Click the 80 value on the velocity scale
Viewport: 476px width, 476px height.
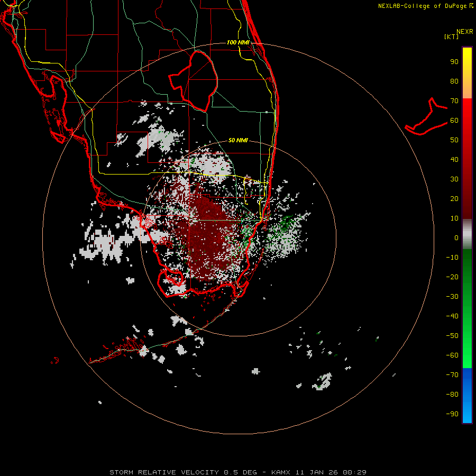pyautogui.click(x=454, y=81)
